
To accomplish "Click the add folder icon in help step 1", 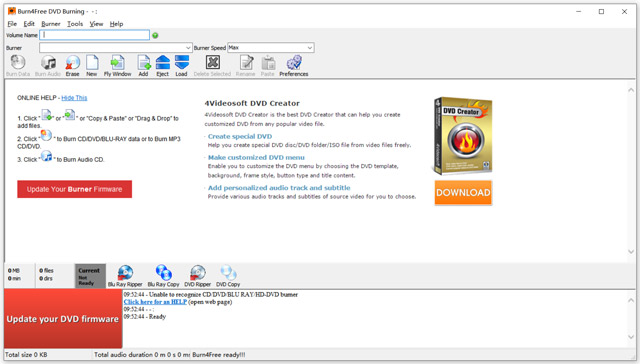I will (70, 115).
